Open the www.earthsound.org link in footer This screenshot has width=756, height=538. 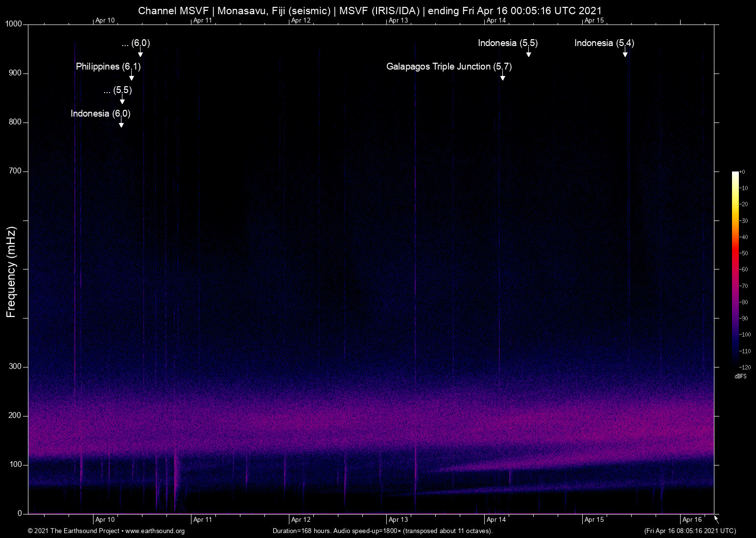point(155,531)
